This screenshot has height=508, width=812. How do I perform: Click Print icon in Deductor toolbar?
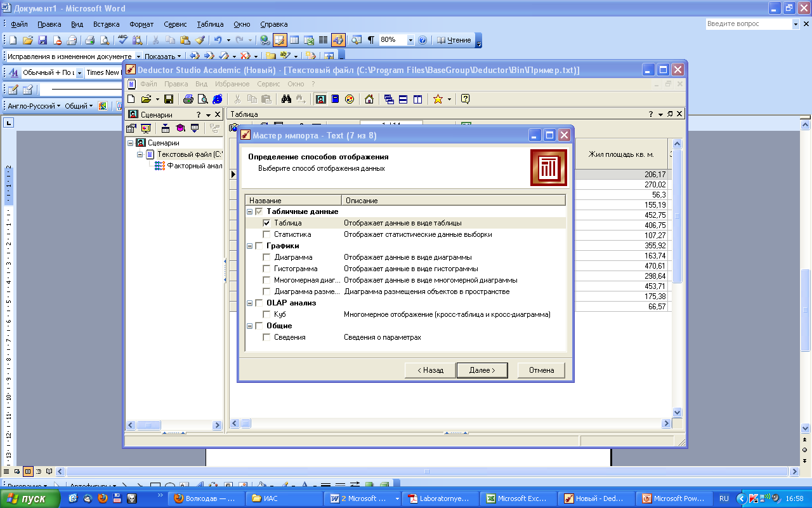click(188, 99)
